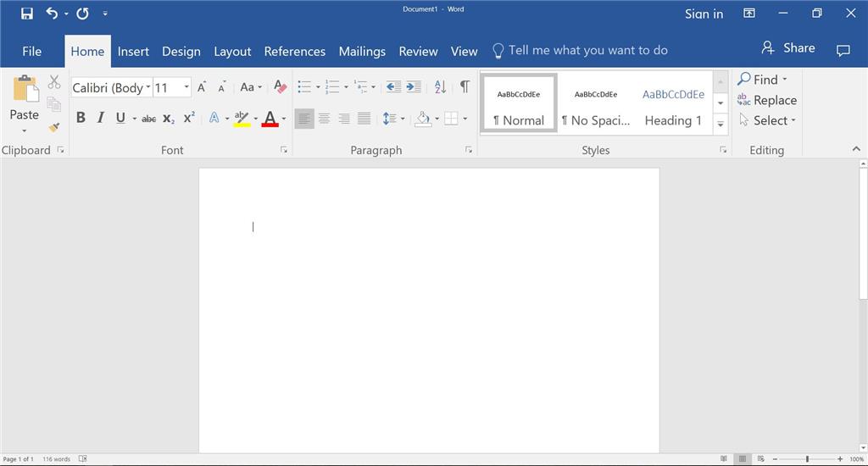Open Text Effects and Typography
Image resolution: width=868 pixels, height=466 pixels.
coord(214,118)
